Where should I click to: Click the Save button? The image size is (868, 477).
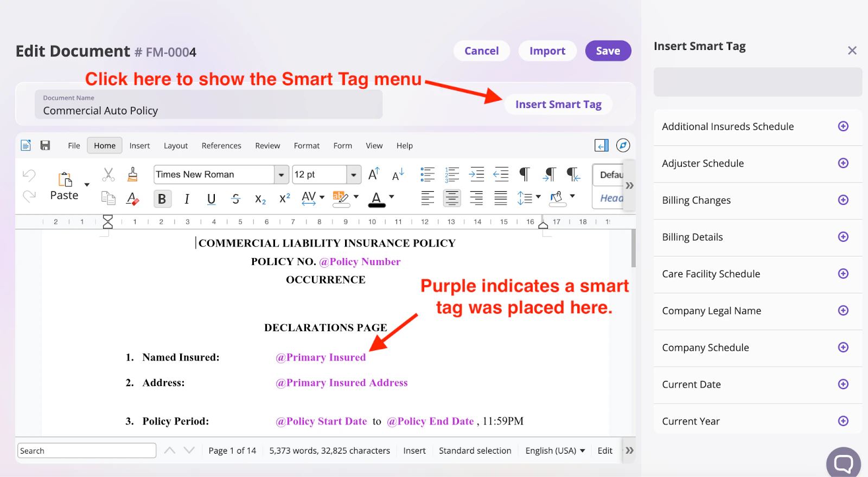608,51
